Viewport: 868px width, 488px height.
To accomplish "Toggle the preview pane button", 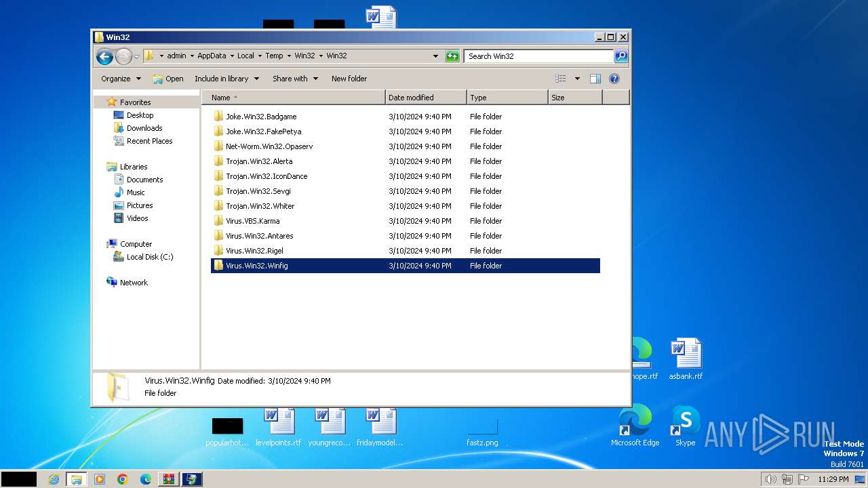I will (x=595, y=79).
